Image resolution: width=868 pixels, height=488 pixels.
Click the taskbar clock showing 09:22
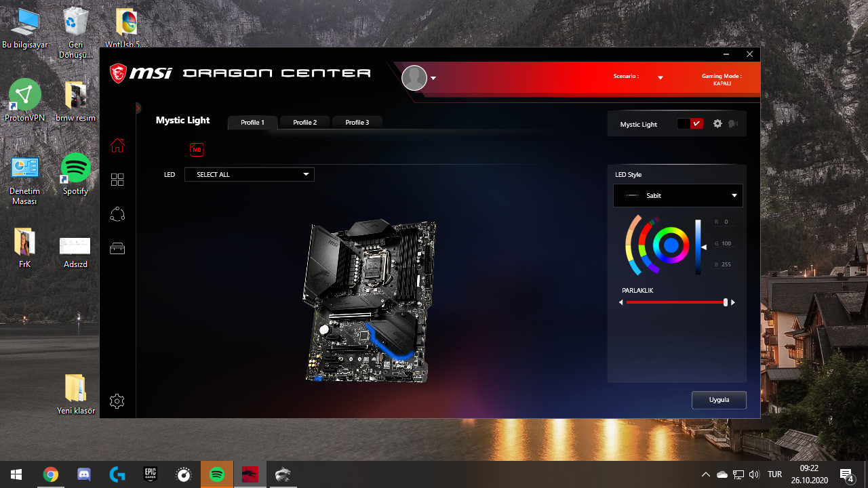(x=809, y=474)
